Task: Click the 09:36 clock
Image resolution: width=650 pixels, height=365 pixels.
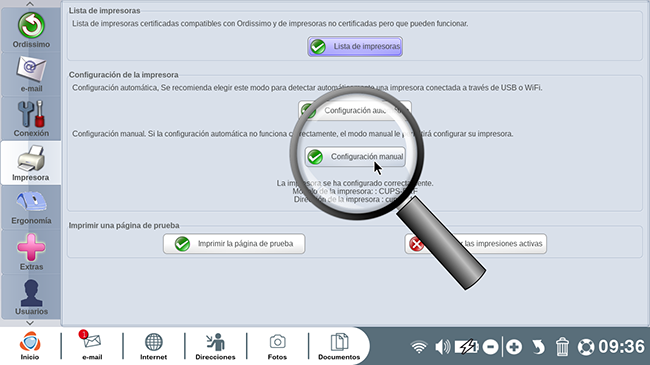Action: [x=621, y=347]
